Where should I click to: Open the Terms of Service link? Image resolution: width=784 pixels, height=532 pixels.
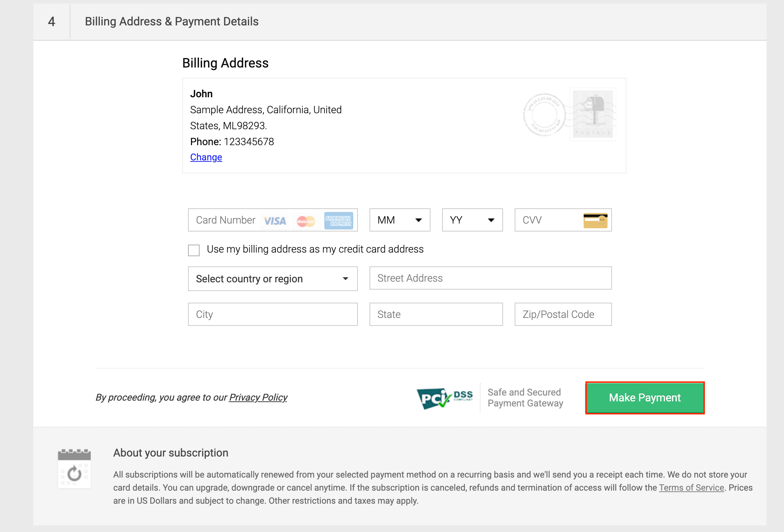(x=691, y=488)
